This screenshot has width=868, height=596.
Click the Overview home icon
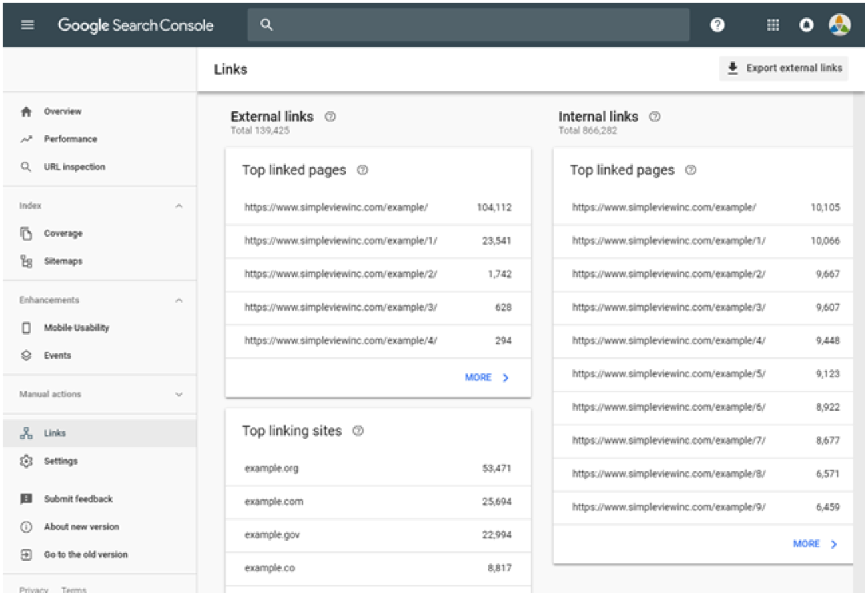26,111
